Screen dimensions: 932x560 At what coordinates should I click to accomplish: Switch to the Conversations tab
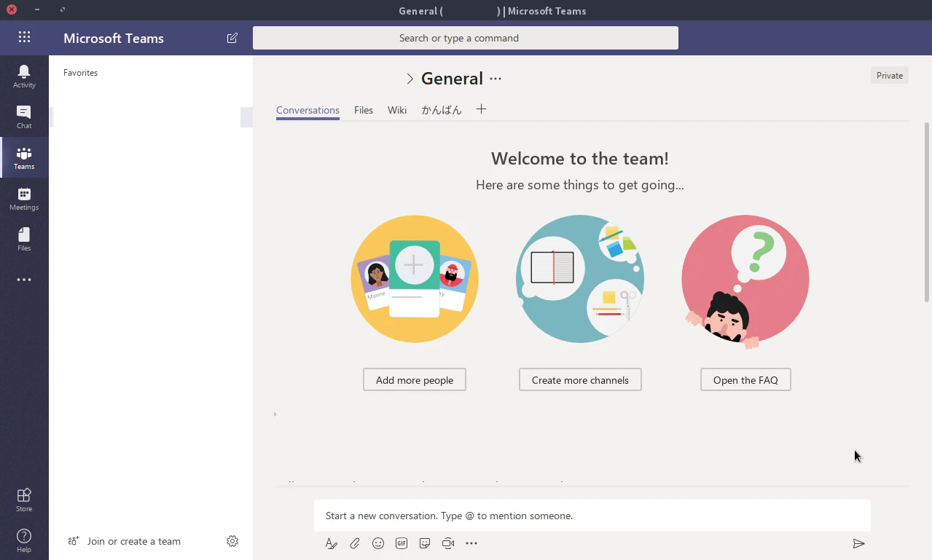point(308,110)
